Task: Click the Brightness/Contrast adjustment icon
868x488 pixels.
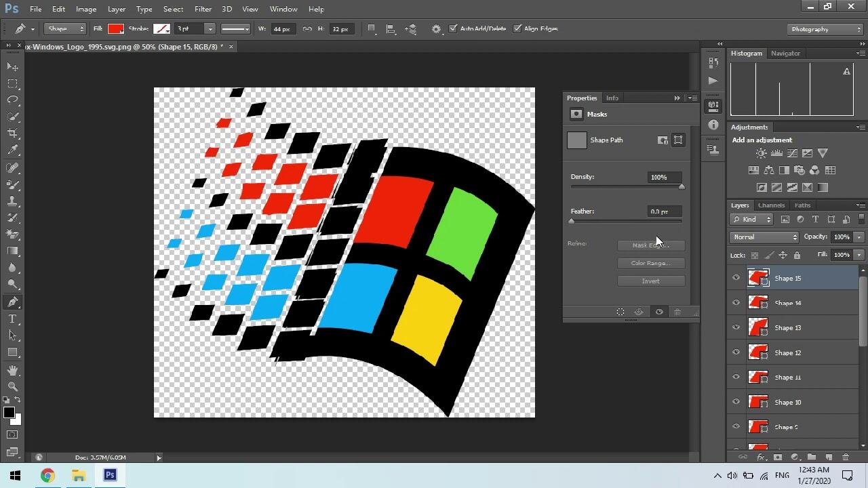Action: 762,153
